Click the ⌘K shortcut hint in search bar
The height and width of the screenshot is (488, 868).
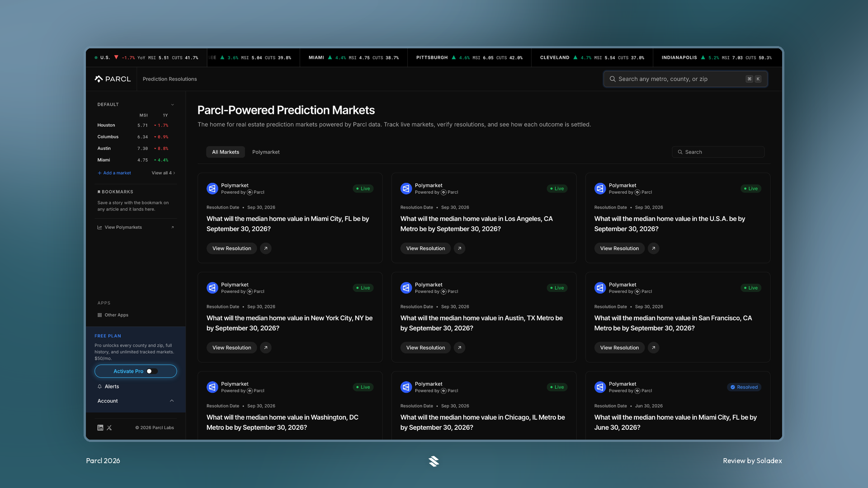click(x=754, y=79)
